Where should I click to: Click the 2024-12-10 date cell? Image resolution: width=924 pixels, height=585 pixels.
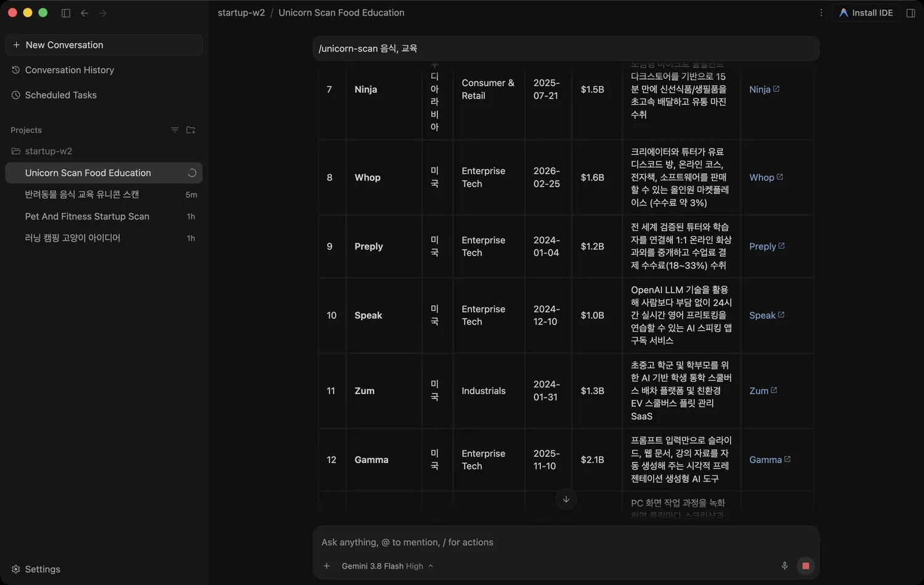(x=548, y=315)
